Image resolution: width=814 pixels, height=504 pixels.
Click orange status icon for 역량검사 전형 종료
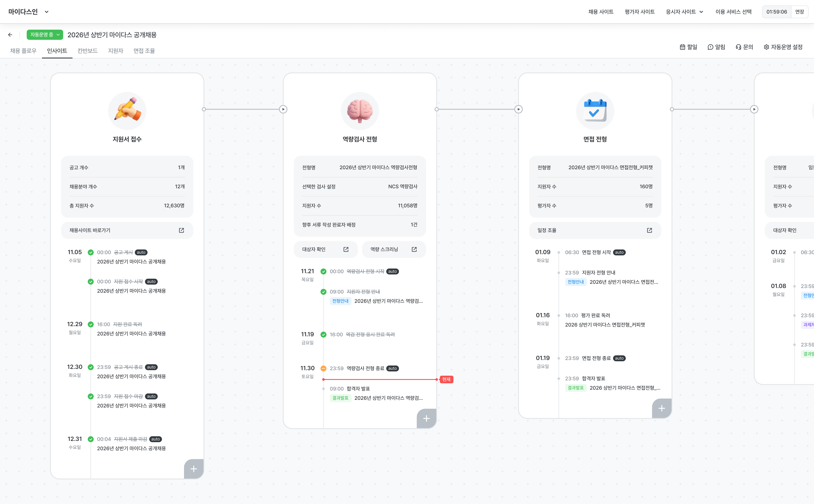323,368
